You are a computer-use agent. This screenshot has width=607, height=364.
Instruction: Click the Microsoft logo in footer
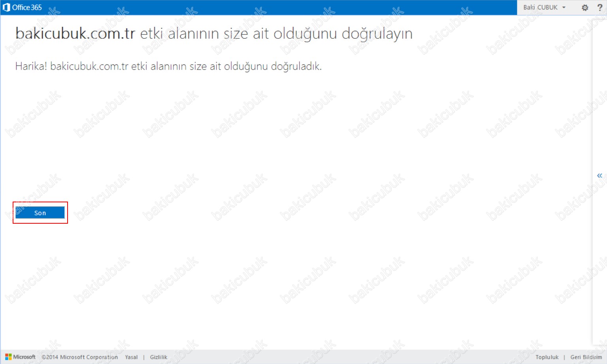coord(20,357)
